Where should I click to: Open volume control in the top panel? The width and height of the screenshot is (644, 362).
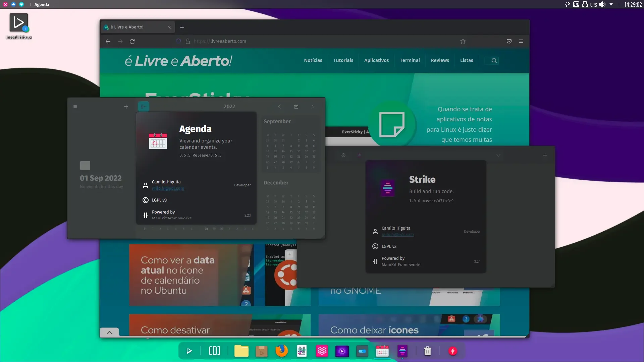point(602,4)
